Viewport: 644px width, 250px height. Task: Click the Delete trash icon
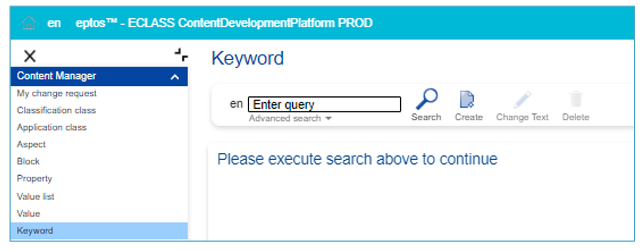(575, 101)
